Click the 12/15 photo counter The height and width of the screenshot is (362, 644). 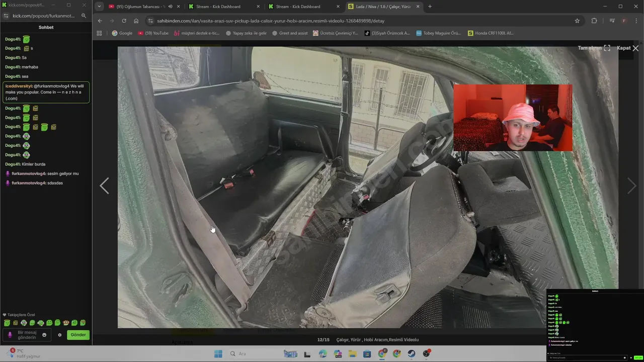[323, 340]
